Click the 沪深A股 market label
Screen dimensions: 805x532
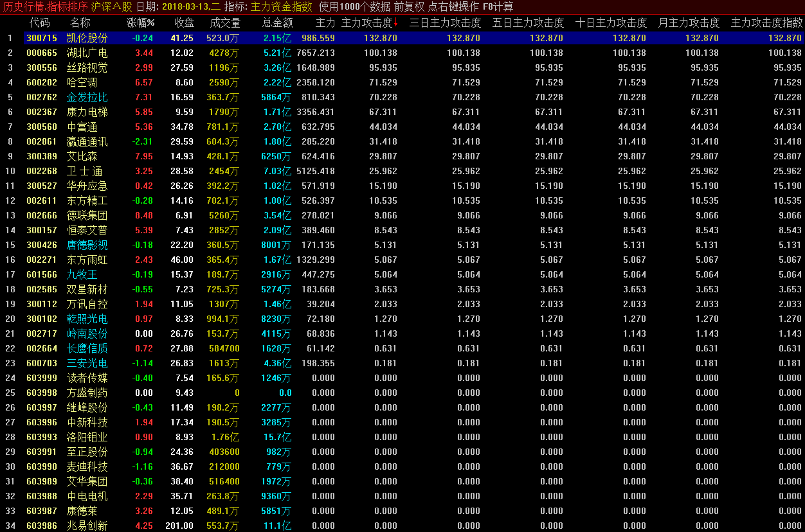pyautogui.click(x=112, y=7)
